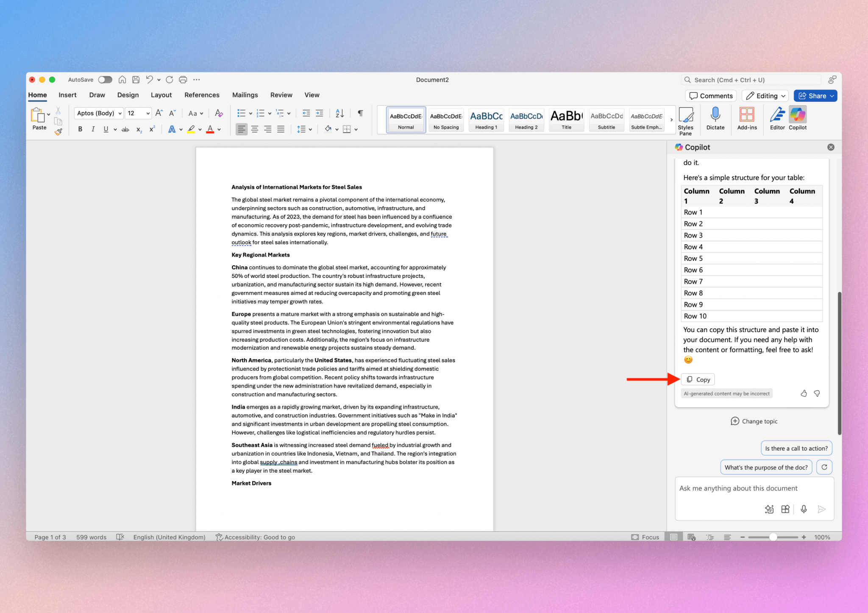Enable Focus mode from the status bar
Screen dimensions: 868x613
click(645, 537)
